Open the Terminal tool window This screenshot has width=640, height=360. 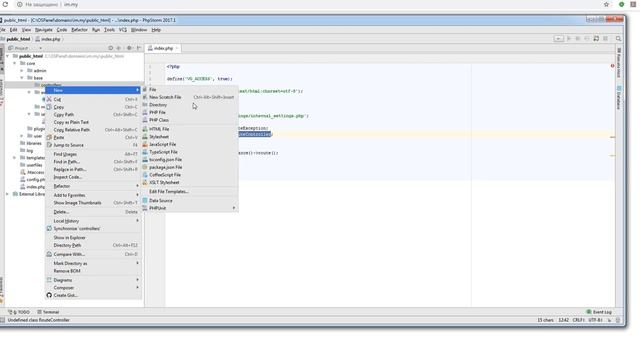(x=48, y=312)
